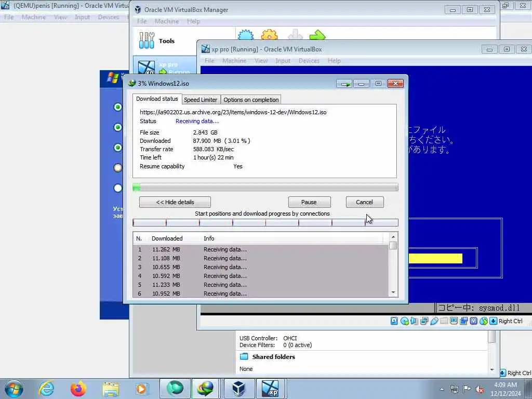This screenshot has height=399, width=532.
Task: Switch to Speed Limiter tab
Action: click(x=201, y=100)
